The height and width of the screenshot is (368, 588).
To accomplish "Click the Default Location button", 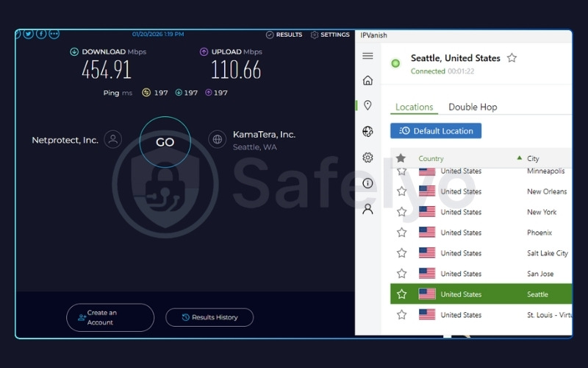I will pos(436,131).
